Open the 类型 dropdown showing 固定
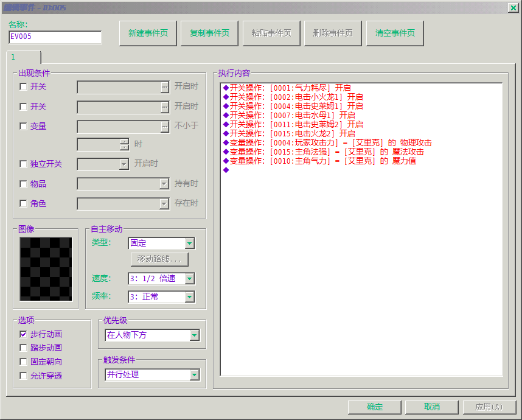Screen dimensions: 522x420 [161, 243]
